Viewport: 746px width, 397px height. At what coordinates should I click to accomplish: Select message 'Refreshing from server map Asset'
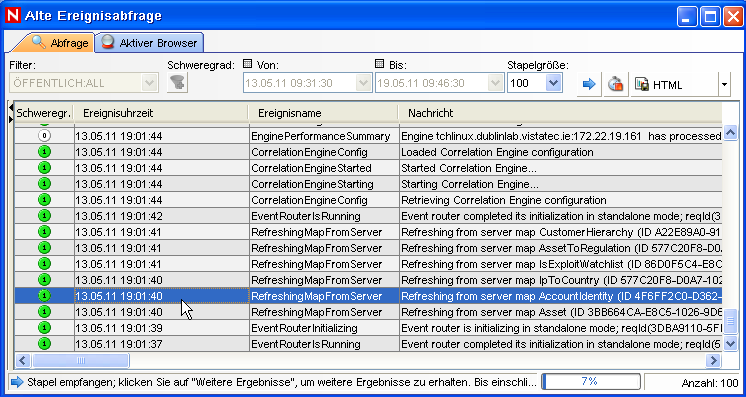point(560,312)
